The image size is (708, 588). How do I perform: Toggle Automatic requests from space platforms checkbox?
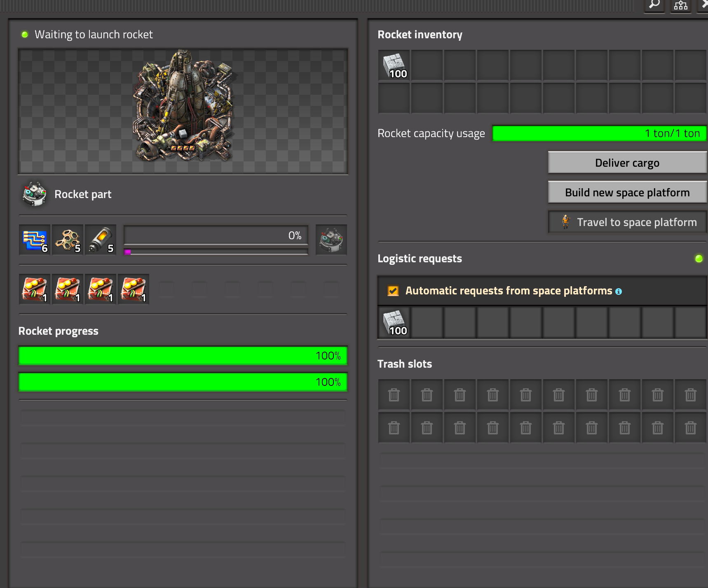(x=393, y=291)
